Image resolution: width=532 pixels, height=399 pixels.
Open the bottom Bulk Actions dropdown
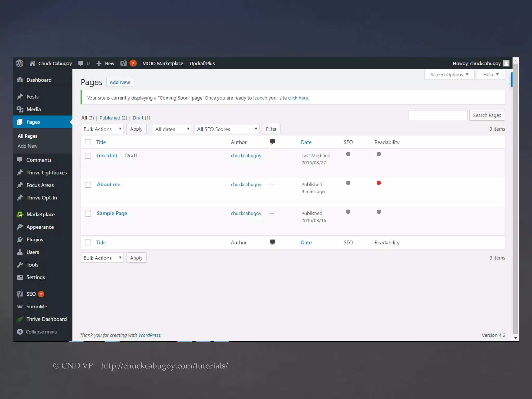[x=102, y=258]
